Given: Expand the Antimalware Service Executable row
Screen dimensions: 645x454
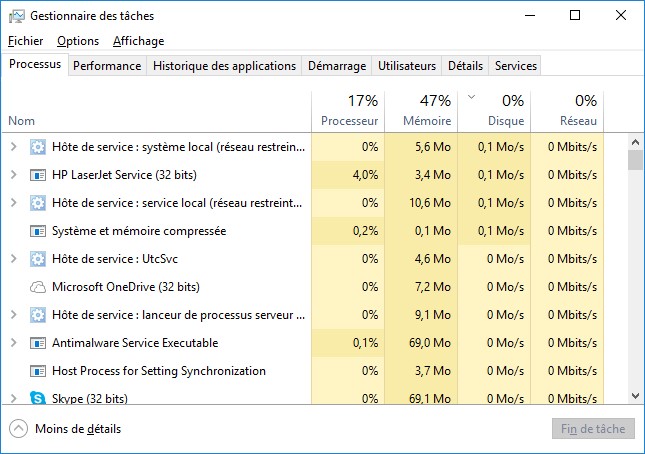Looking at the screenshot, I should click(13, 343).
